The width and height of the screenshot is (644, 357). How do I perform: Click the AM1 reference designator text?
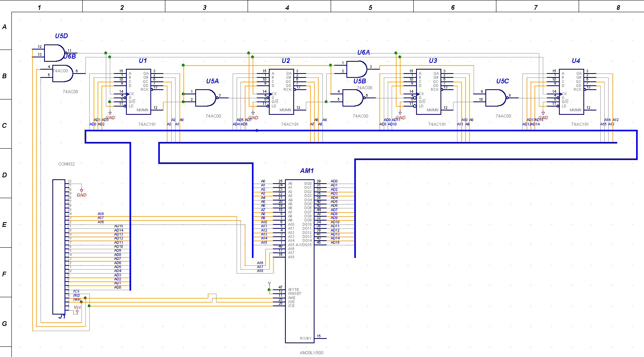pos(307,171)
